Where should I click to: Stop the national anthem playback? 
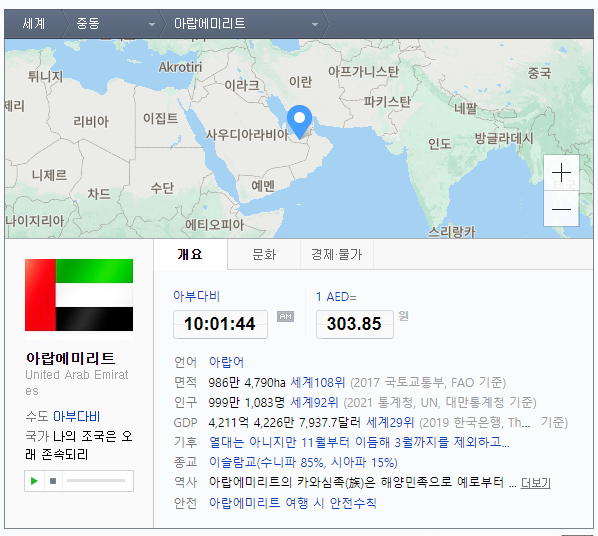53,481
